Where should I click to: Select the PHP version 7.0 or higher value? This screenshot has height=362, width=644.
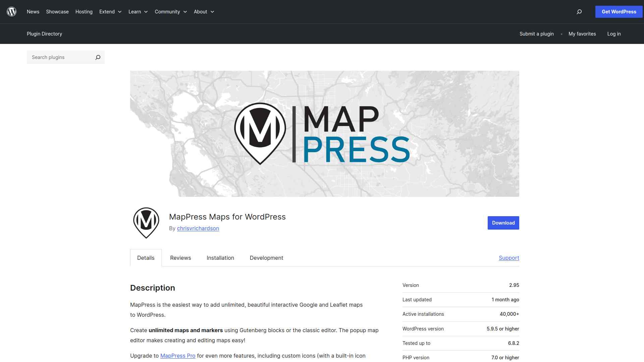point(505,358)
